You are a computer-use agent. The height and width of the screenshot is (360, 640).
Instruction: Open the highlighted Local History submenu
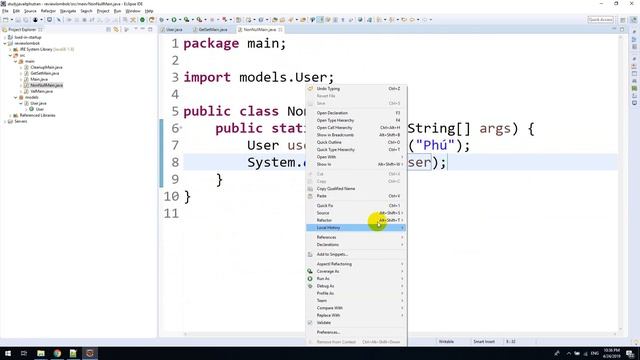pos(356,228)
